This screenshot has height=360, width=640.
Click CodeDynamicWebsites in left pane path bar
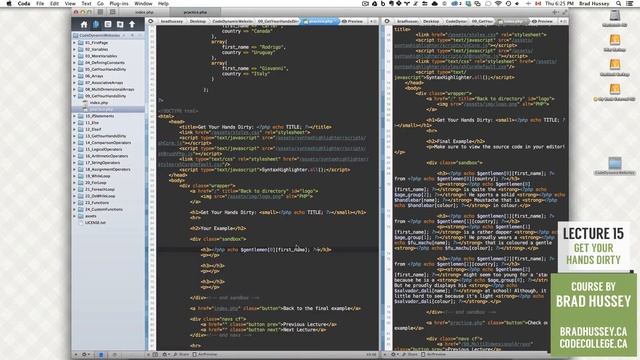click(232, 21)
